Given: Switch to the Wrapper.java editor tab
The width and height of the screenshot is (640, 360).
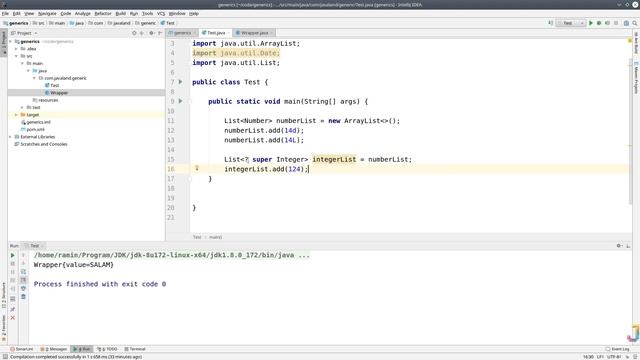Looking at the screenshot, I should point(254,33).
